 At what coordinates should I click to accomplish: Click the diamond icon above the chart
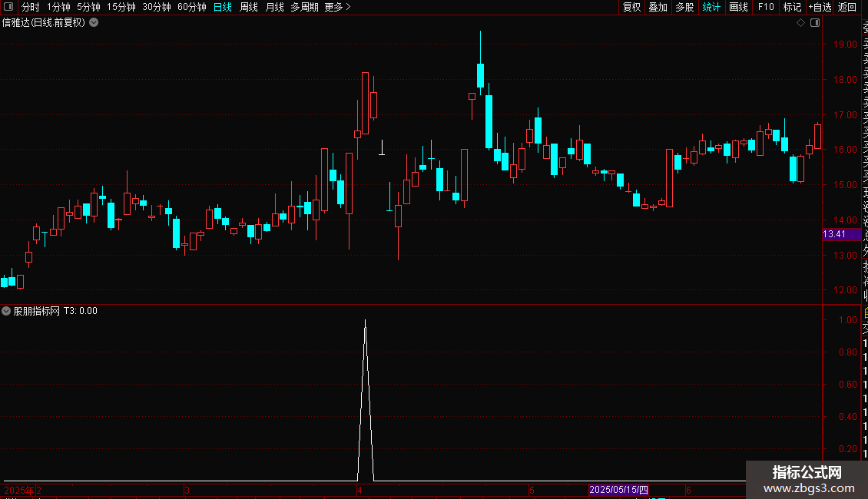(x=800, y=23)
